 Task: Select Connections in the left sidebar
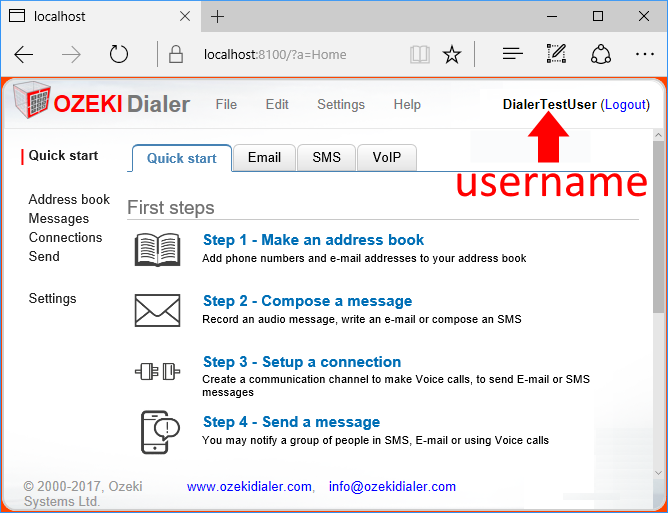[65, 237]
